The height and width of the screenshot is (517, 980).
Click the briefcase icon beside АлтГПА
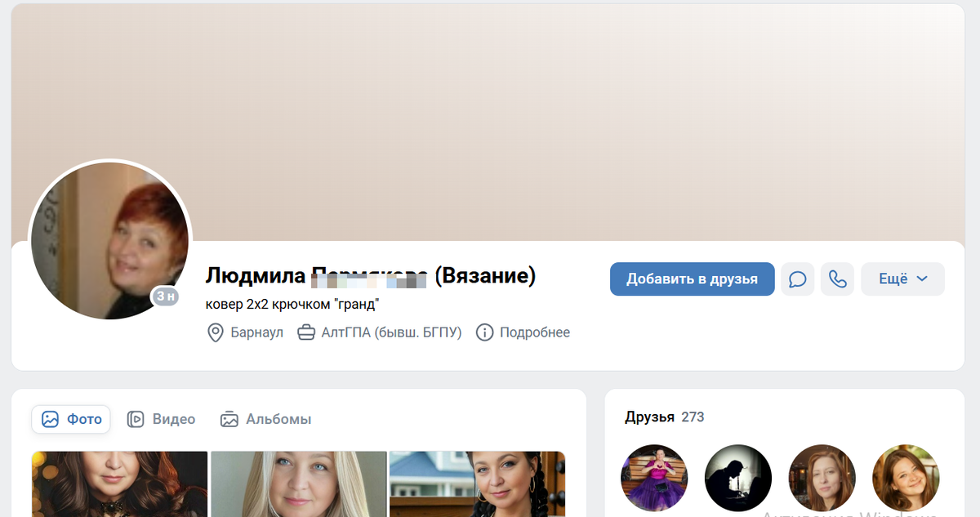point(306,332)
